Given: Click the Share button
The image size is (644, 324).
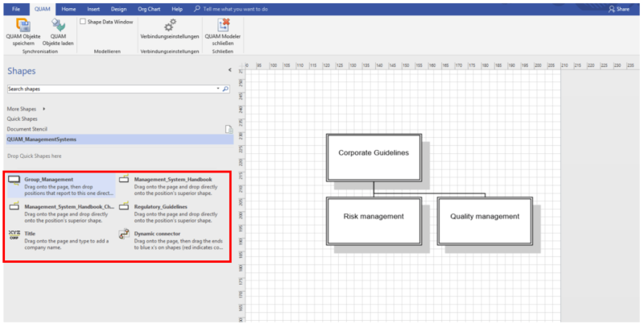Looking at the screenshot, I should coord(619,9).
